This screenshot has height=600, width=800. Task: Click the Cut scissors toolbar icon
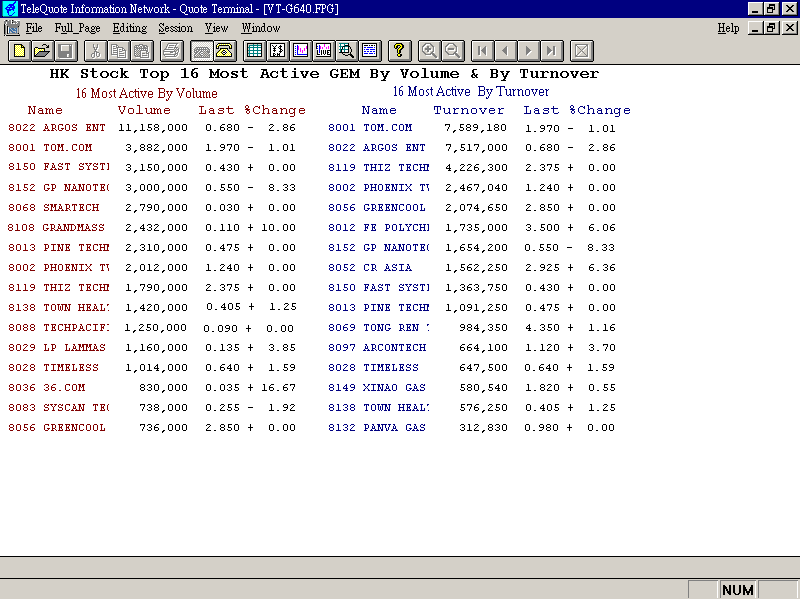tap(95, 51)
